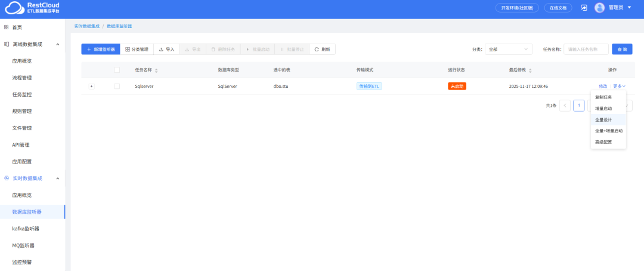Image resolution: width=644 pixels, height=271 pixels.
Task: Select 复制任务 from the menu
Action: 608,97
